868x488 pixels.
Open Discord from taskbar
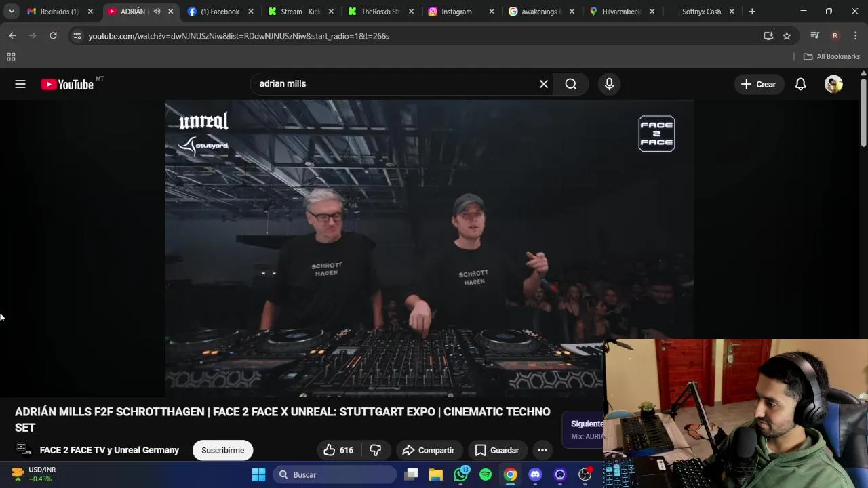pos(535,474)
